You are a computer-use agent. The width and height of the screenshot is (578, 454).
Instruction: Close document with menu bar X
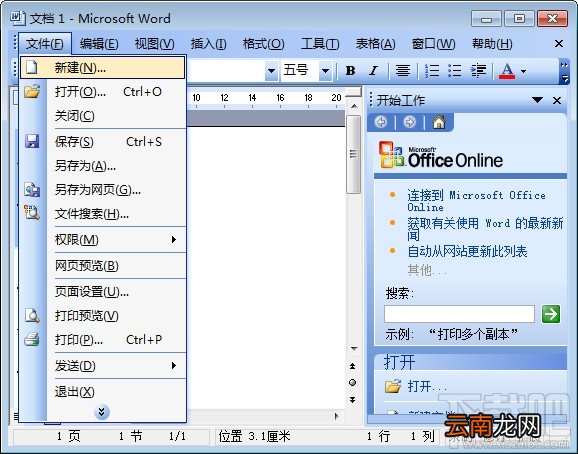coord(559,44)
